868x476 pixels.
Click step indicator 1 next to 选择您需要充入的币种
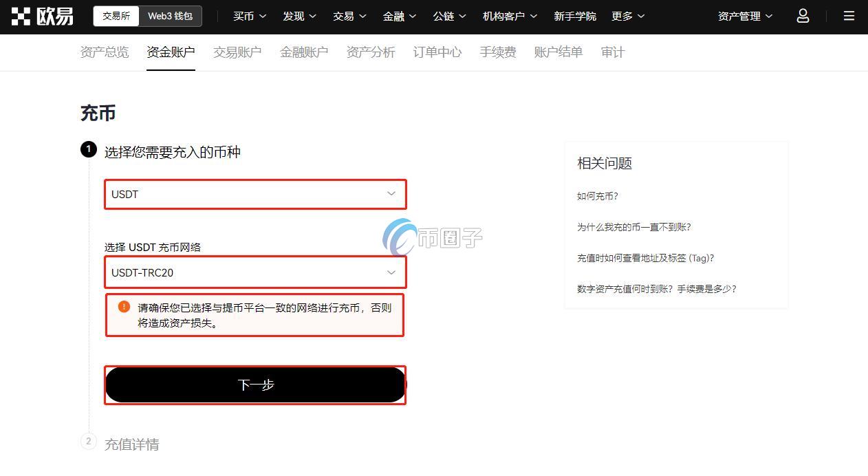89,149
